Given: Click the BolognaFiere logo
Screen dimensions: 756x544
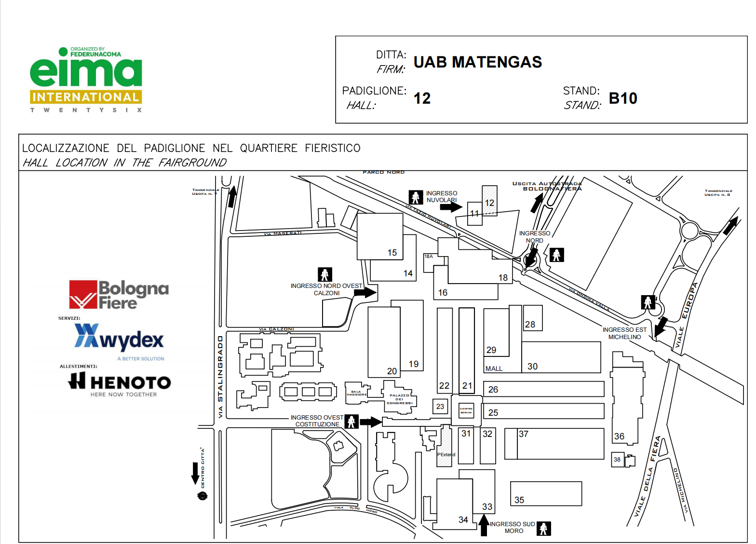Looking at the screenshot, I should pos(119,295).
